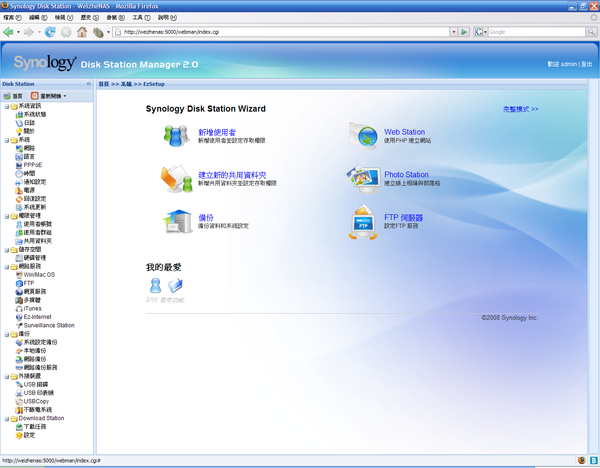Click the 備份 backup wizard icon
The width and height of the screenshot is (600, 468).
coord(178,221)
